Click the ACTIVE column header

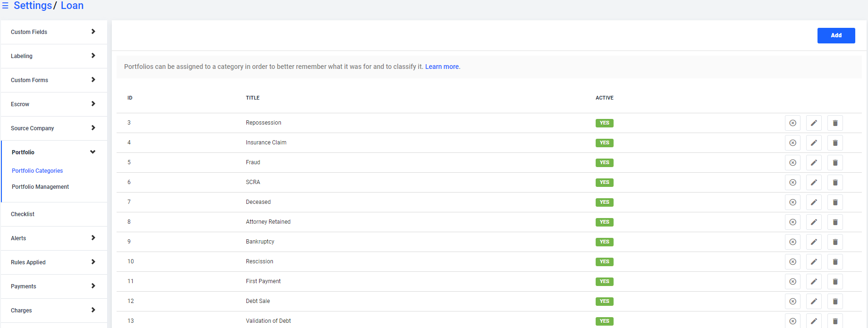[604, 98]
